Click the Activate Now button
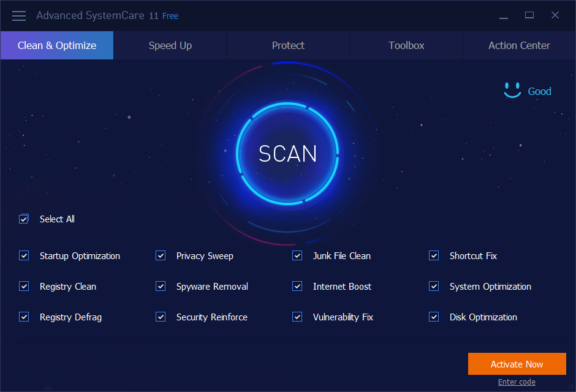 click(517, 363)
